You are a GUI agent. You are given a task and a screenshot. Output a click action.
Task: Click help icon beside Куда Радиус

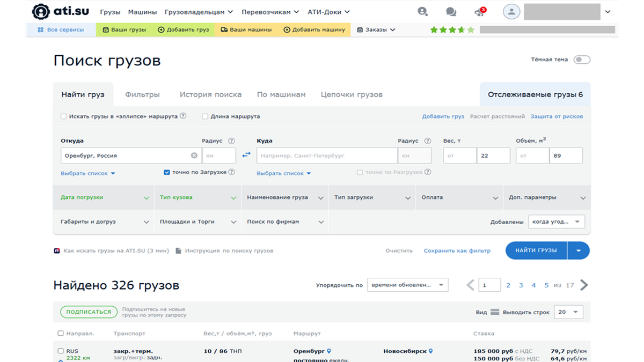tap(428, 141)
